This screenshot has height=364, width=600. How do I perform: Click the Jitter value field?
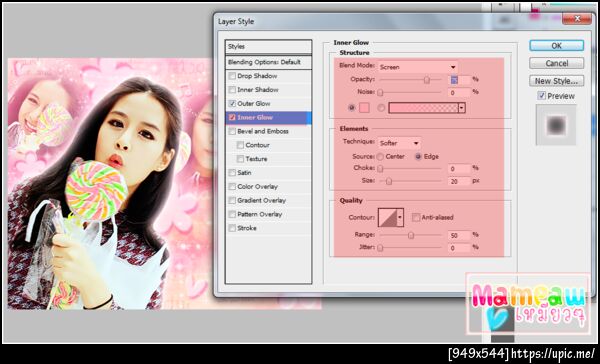click(460, 248)
